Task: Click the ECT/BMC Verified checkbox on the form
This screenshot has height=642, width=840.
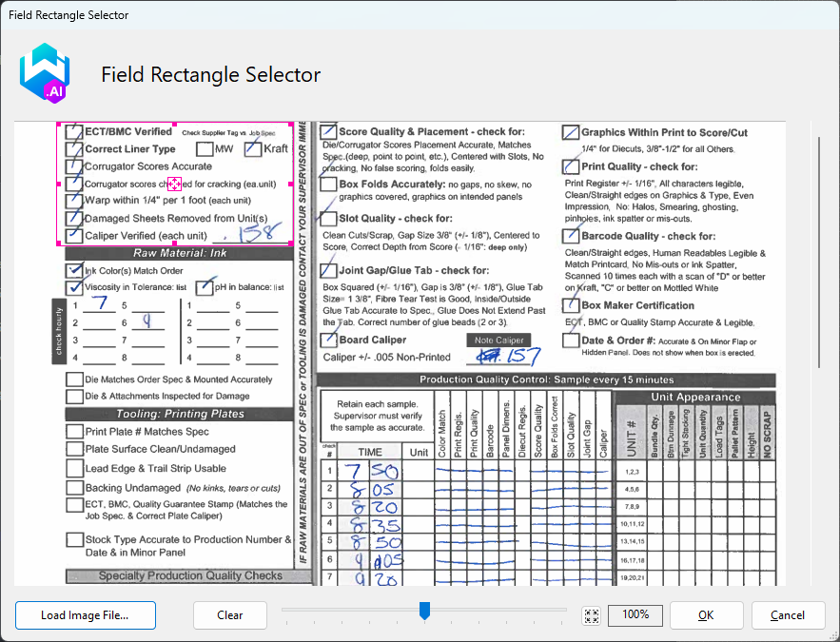Action: pyautogui.click(x=74, y=131)
